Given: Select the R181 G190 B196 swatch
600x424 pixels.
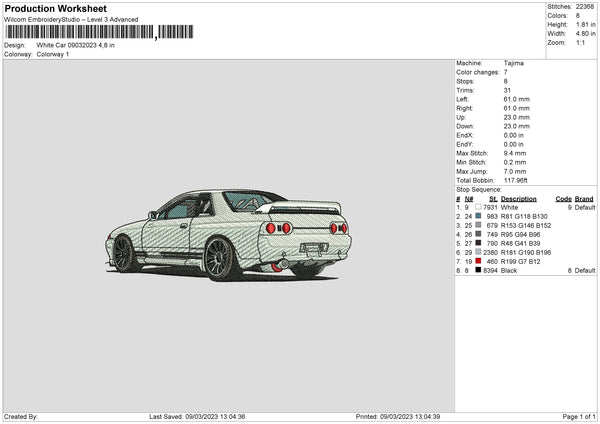Looking at the screenshot, I should (480, 252).
